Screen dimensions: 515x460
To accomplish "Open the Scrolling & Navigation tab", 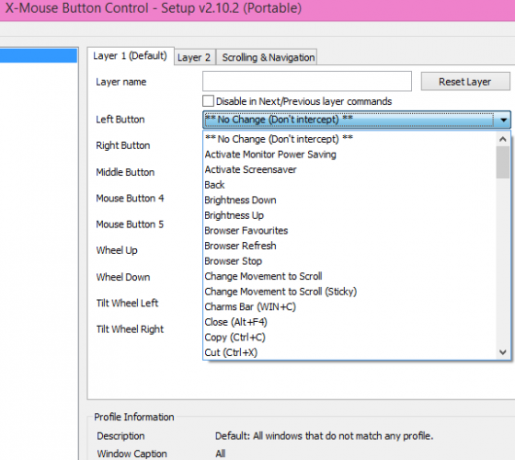I will pos(267,57).
